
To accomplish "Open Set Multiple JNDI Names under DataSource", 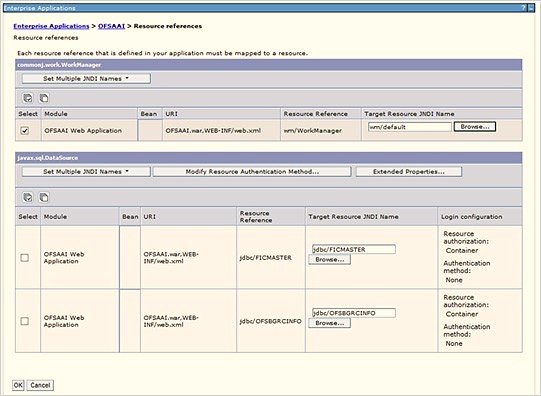I will [x=86, y=172].
